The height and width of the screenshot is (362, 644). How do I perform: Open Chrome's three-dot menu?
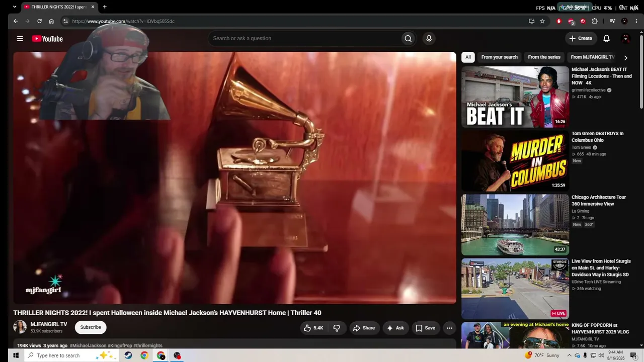636,21
